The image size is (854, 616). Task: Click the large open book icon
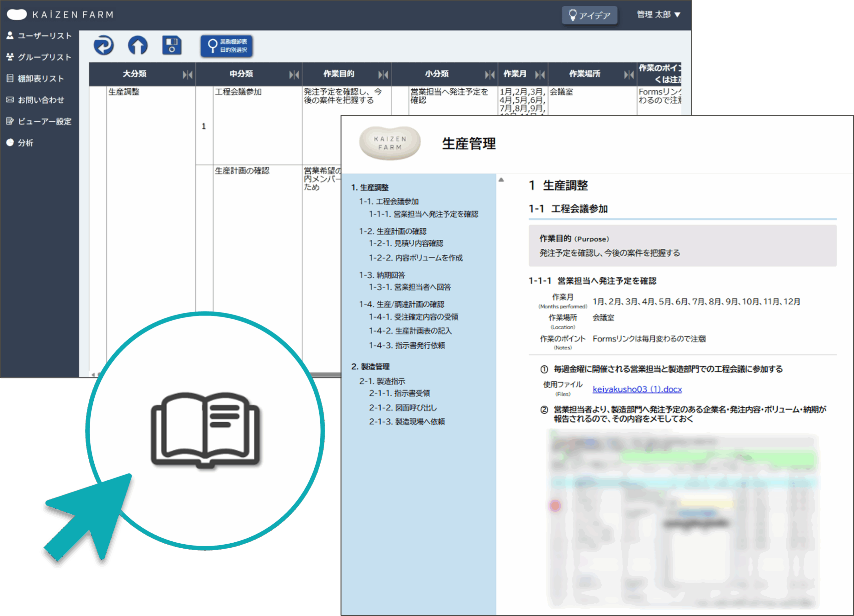click(x=205, y=430)
